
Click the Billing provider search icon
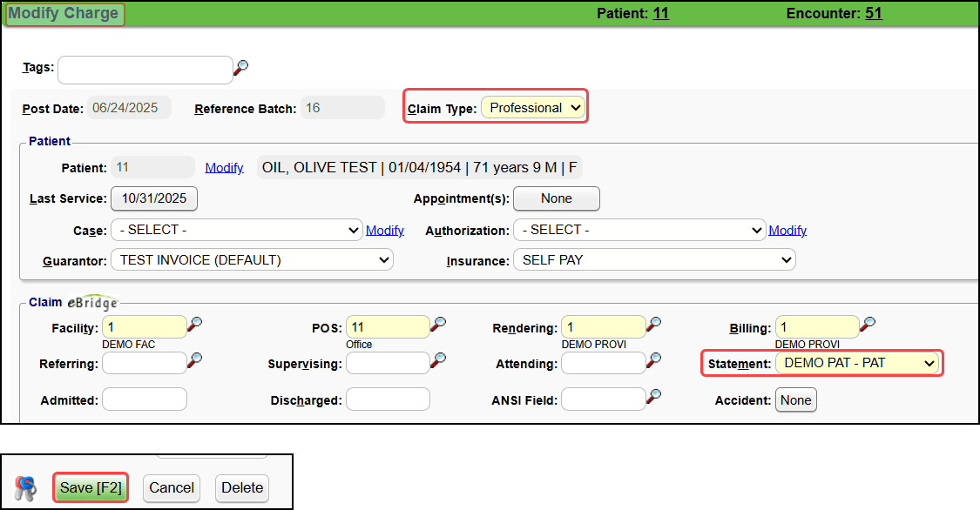click(868, 324)
